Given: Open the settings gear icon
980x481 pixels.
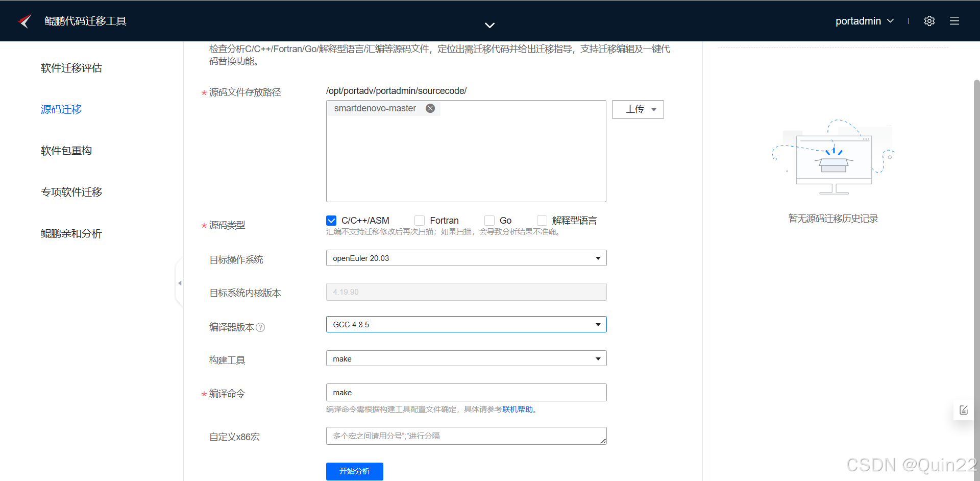Looking at the screenshot, I should pyautogui.click(x=929, y=21).
